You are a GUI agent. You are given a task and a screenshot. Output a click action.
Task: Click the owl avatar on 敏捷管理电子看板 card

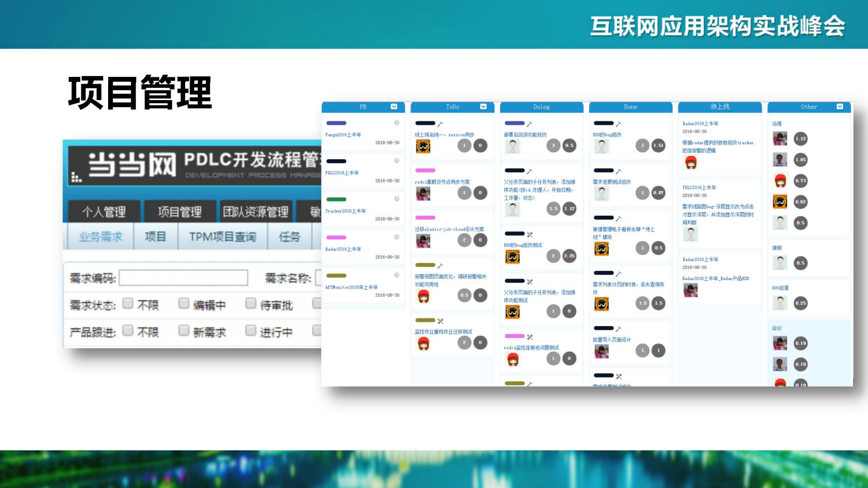click(x=602, y=248)
